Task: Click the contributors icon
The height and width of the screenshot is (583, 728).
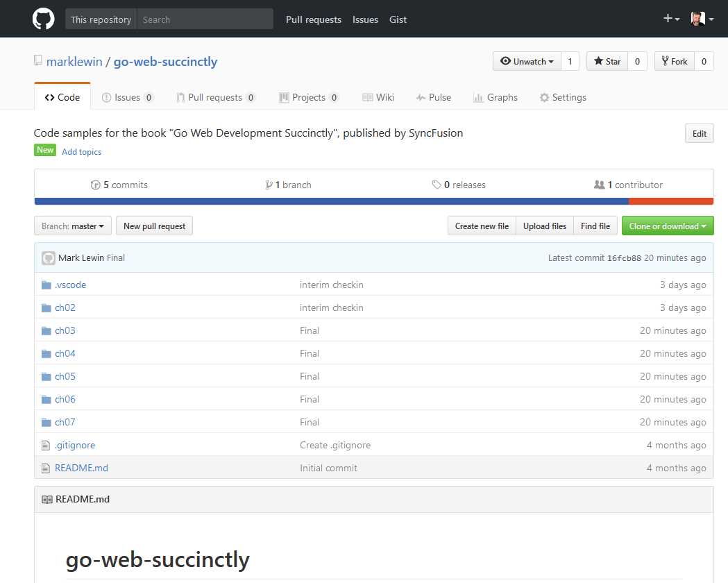Action: [x=601, y=185]
